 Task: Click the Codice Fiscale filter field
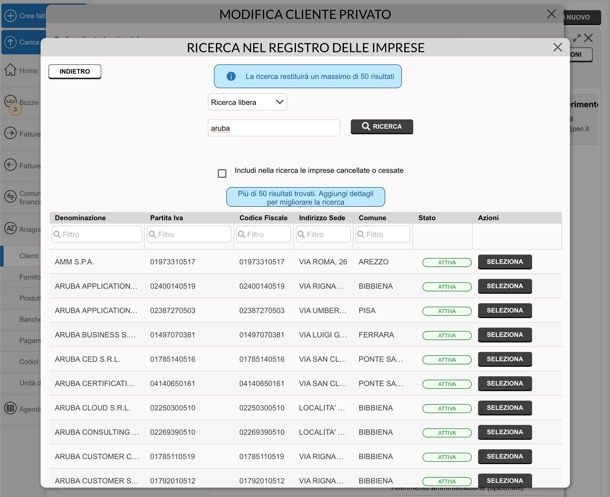pyautogui.click(x=263, y=234)
